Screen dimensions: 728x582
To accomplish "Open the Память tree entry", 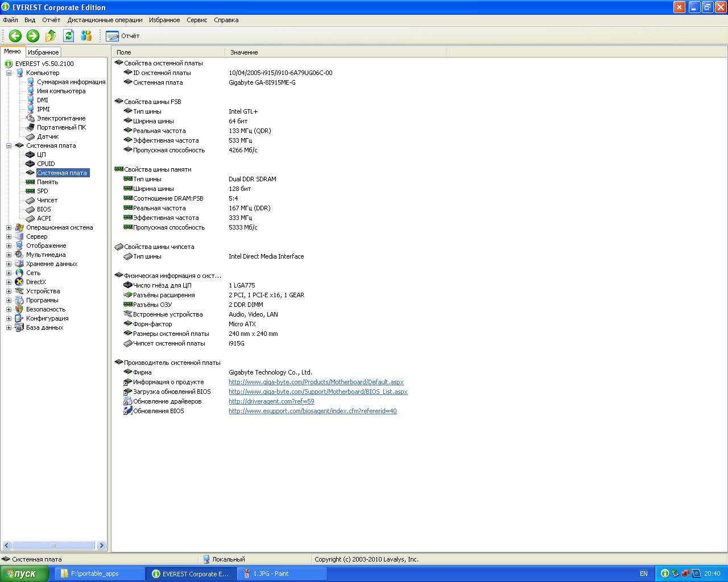I will pyautogui.click(x=47, y=182).
